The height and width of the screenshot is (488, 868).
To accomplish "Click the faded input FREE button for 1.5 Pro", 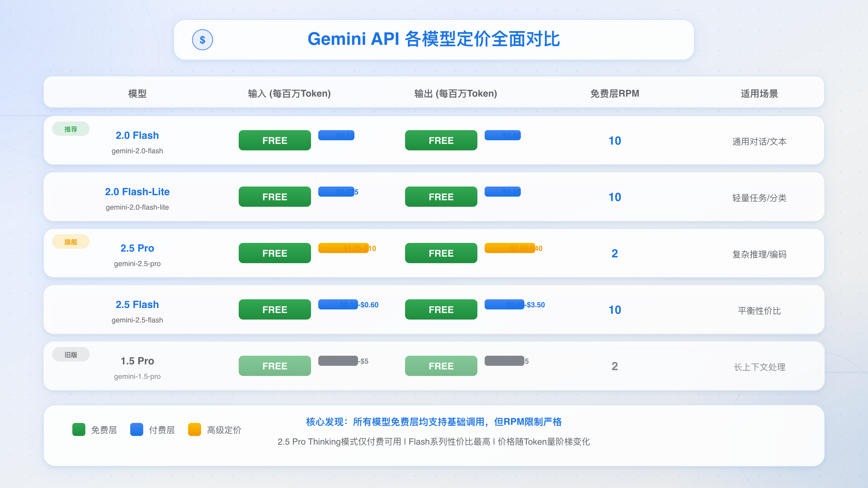I will pos(275,366).
